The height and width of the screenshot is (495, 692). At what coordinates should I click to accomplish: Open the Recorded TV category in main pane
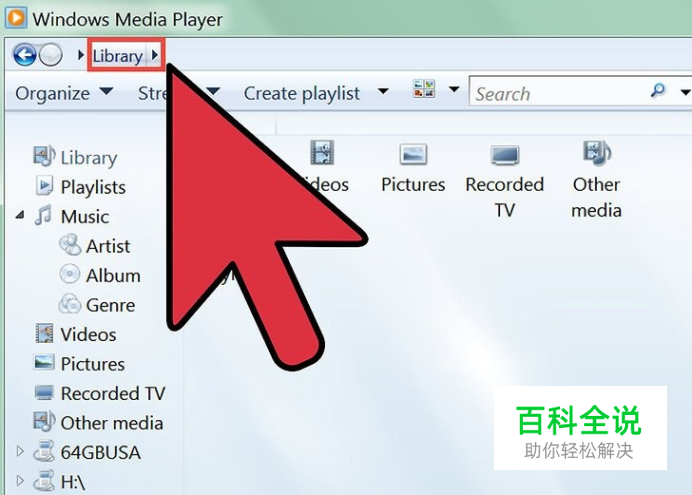pos(505,180)
